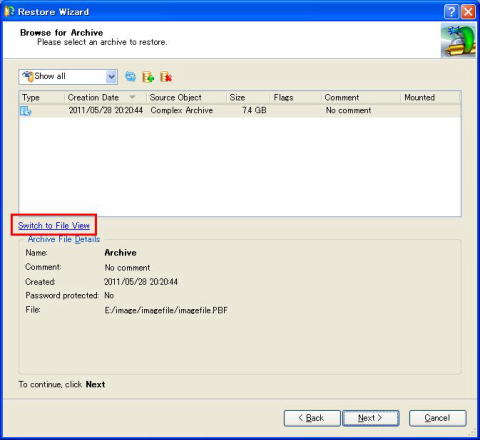
Task: Sort by Source Object column header
Action: click(176, 98)
